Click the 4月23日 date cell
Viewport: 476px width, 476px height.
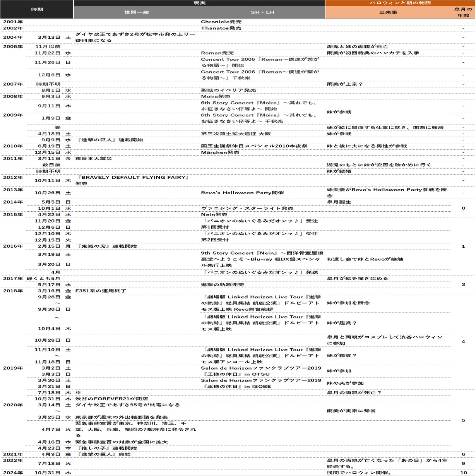(x=49, y=448)
